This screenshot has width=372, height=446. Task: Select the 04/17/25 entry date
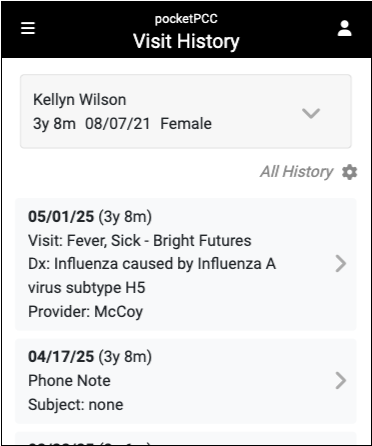click(61, 356)
